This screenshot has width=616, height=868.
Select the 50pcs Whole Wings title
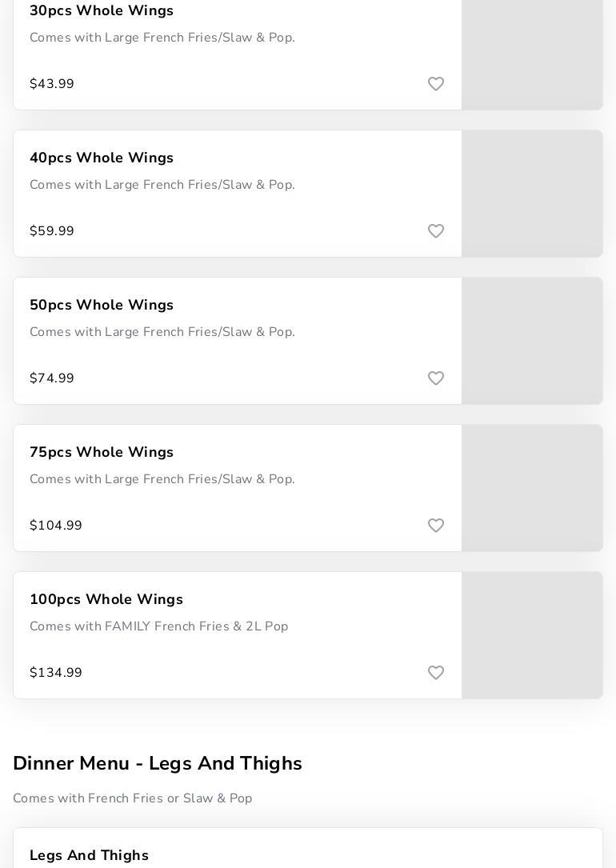(x=102, y=305)
